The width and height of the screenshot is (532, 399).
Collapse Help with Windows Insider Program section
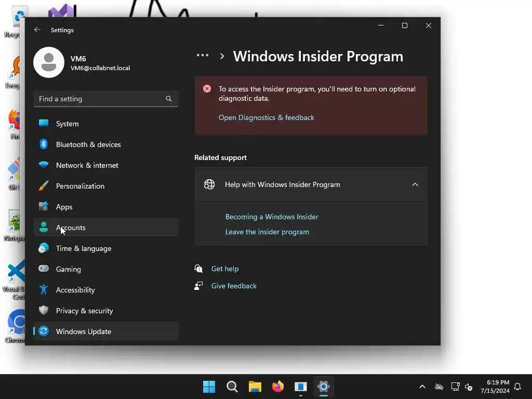(415, 184)
